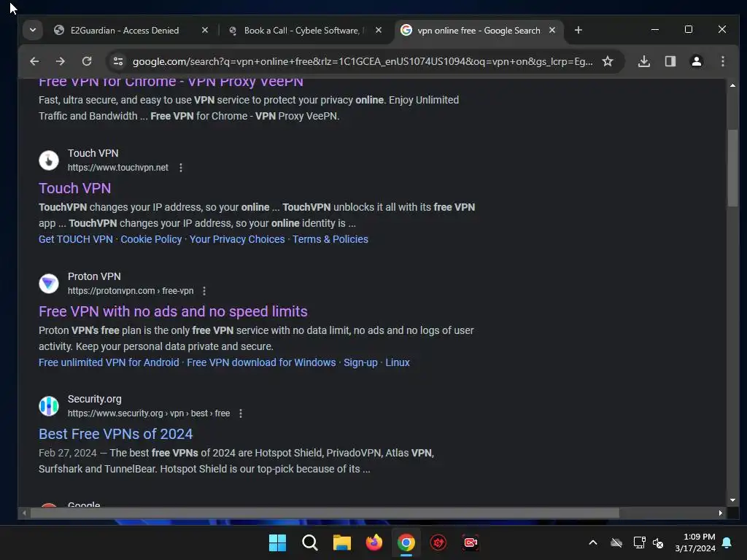This screenshot has width=747, height=560.
Task: Close the E2Guardian tab
Action: [x=205, y=30]
